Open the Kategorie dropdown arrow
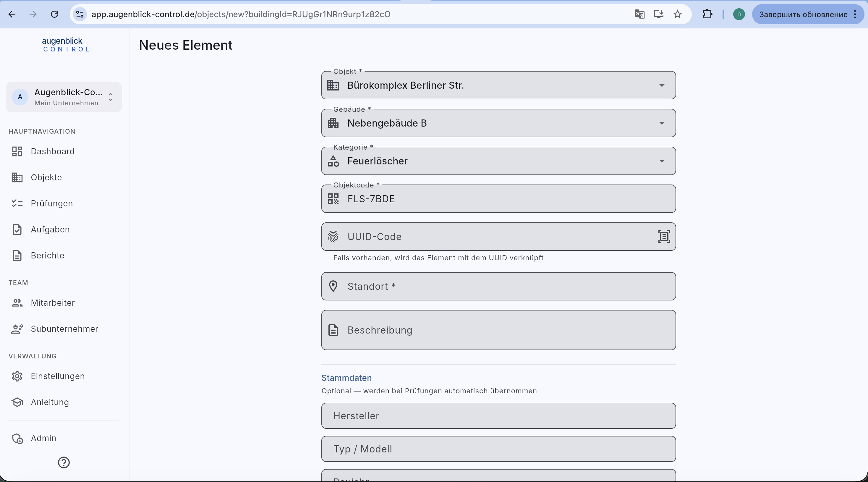This screenshot has height=482, width=868. [662, 161]
